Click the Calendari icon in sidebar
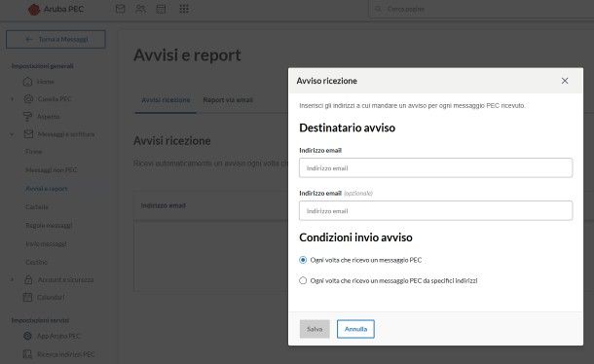The image size is (594, 364). point(27,298)
